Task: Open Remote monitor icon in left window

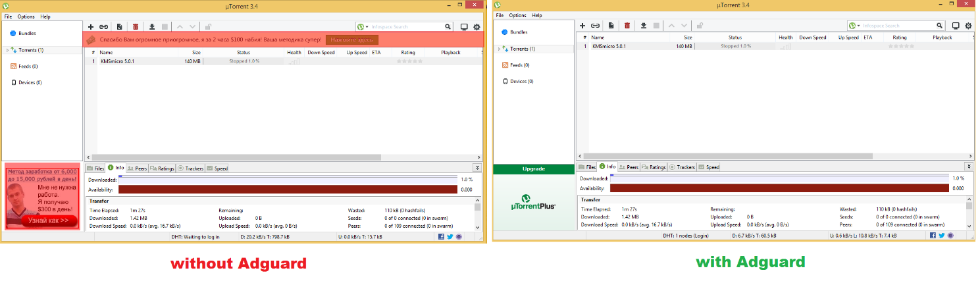Action: coord(464,27)
